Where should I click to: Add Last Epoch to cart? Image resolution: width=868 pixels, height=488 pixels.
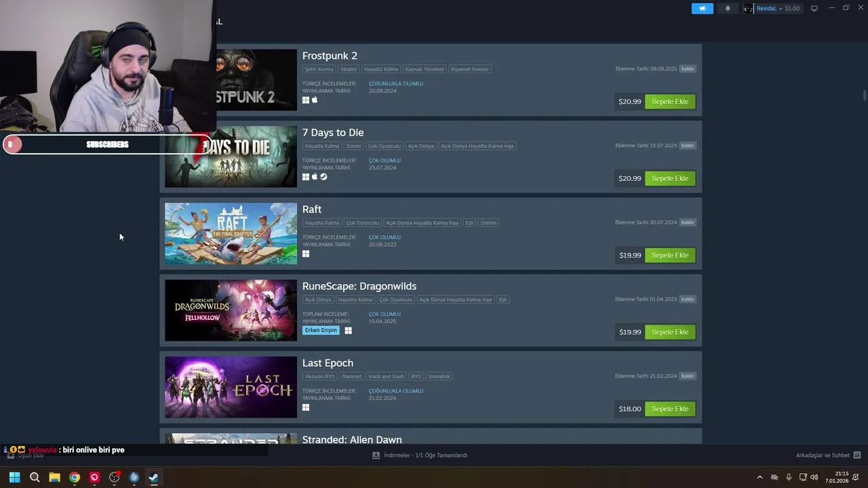[670, 409]
